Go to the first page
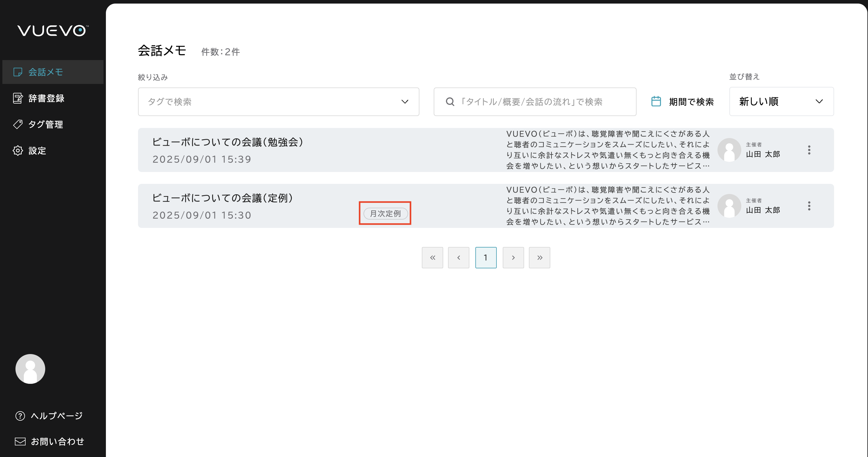The width and height of the screenshot is (868, 457). (x=432, y=257)
